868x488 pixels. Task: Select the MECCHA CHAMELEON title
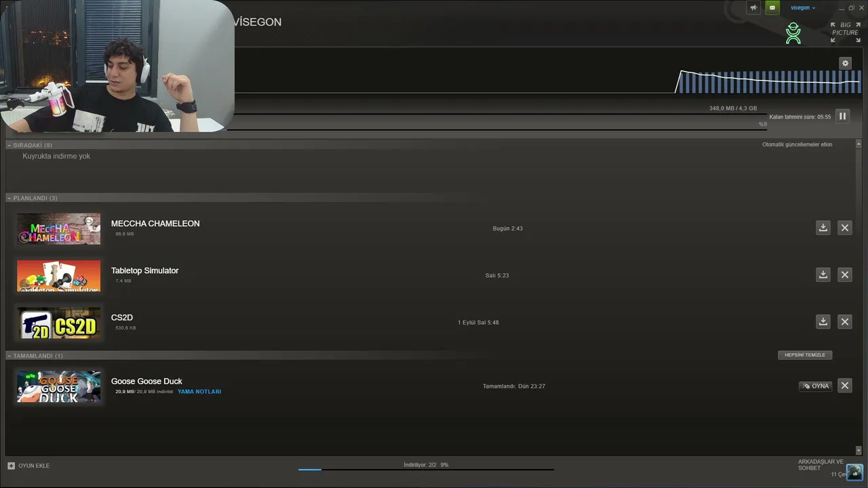(x=155, y=224)
